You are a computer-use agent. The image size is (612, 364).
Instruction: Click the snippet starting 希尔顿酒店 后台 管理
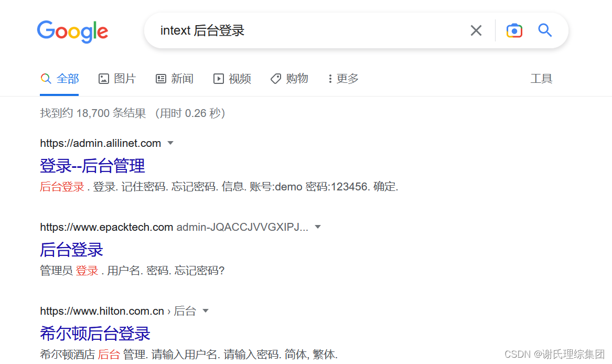point(189,355)
